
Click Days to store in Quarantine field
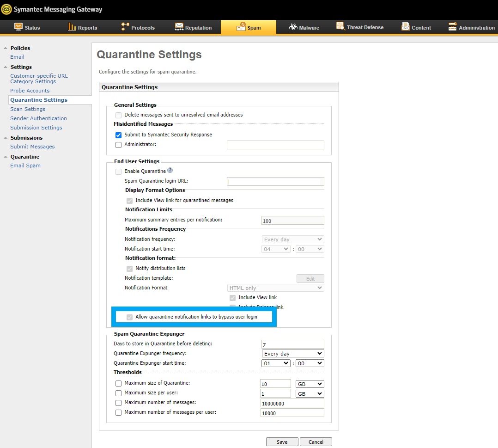pos(292,344)
